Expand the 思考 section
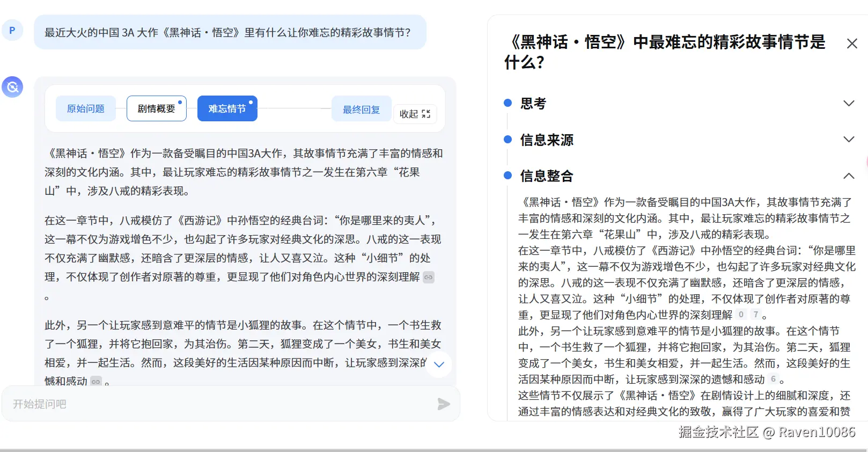The width and height of the screenshot is (868, 452). pyautogui.click(x=849, y=104)
